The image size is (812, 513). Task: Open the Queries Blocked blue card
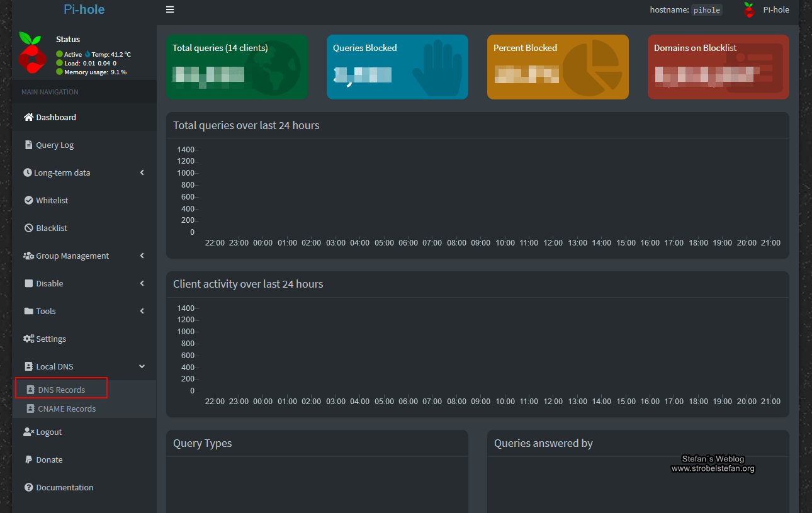coord(397,67)
